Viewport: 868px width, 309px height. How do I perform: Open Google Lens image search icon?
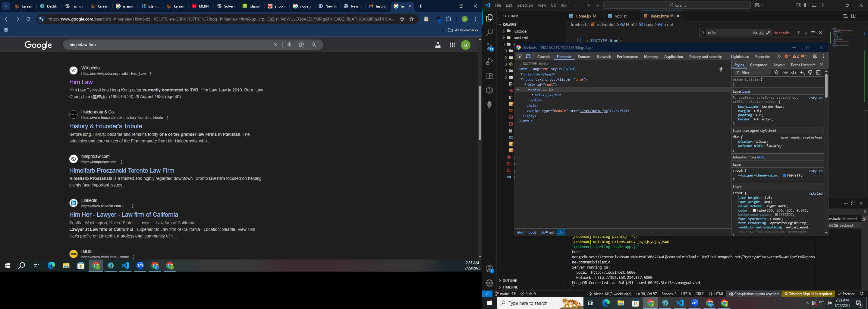(x=302, y=45)
